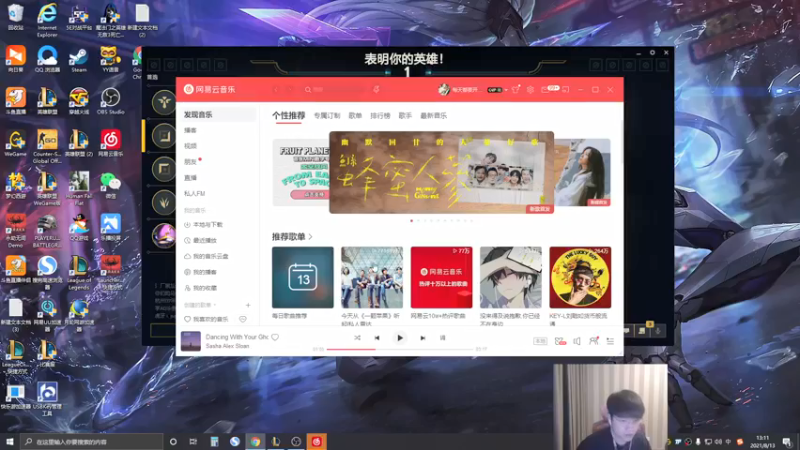Seek within the song progress bar
800x450 pixels.
(x=399, y=349)
